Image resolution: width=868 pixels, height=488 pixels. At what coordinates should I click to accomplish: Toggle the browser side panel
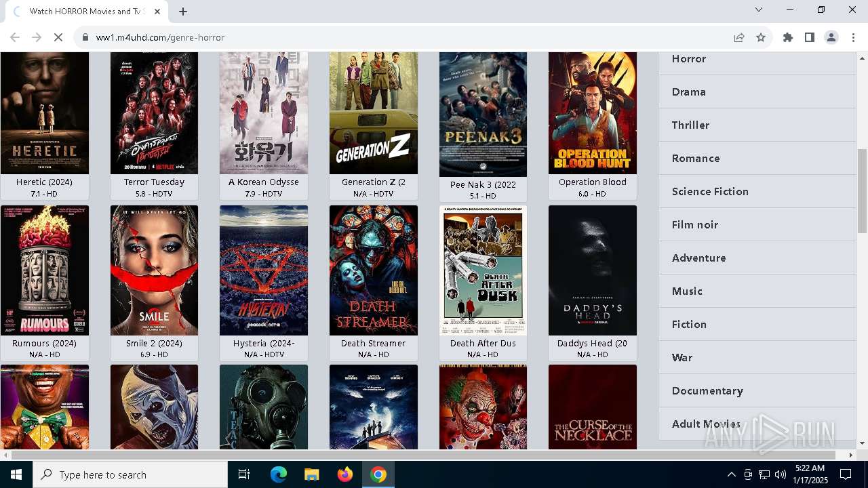point(810,37)
